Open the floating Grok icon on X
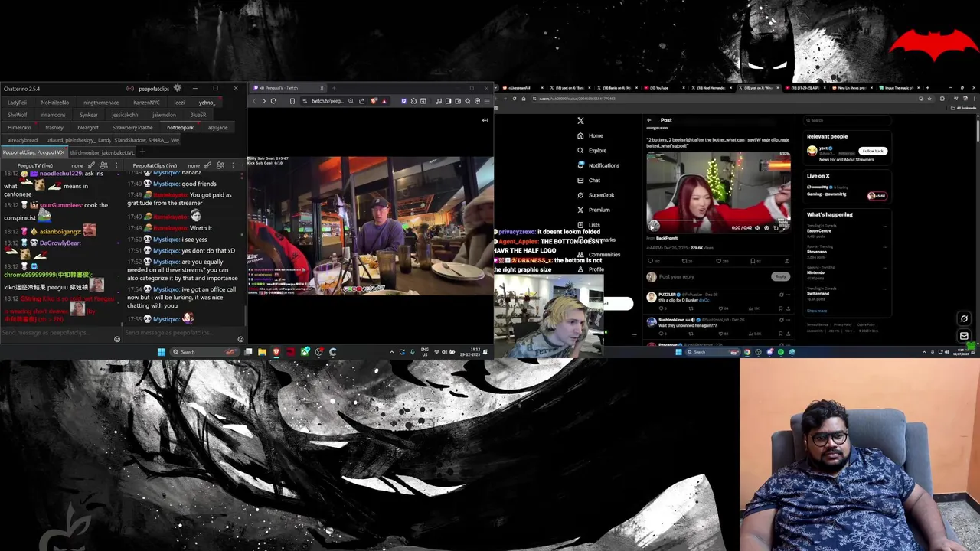This screenshot has width=980, height=551. (964, 318)
